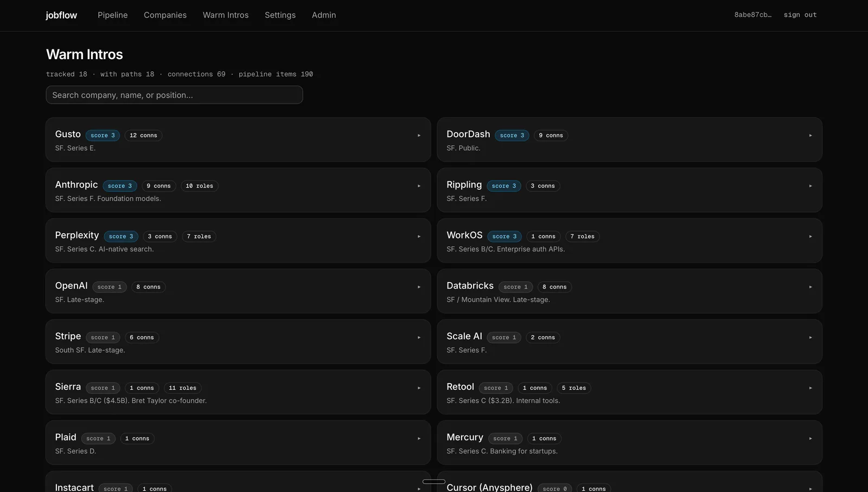
Task: Click Perplexity 7 roles badge
Action: [199, 237]
